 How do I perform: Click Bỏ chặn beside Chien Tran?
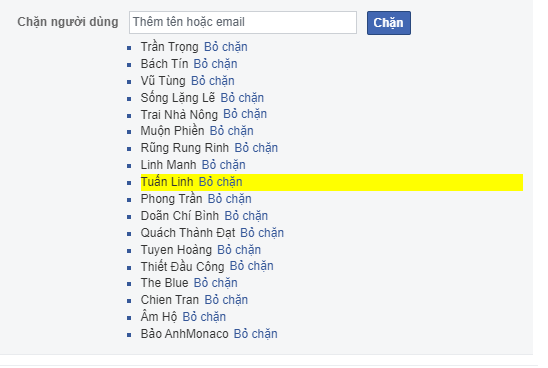pos(226,300)
